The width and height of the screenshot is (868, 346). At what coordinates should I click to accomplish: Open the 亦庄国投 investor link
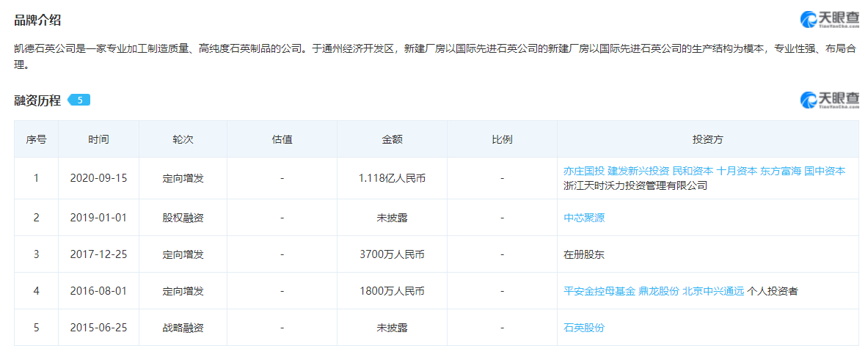[583, 171]
